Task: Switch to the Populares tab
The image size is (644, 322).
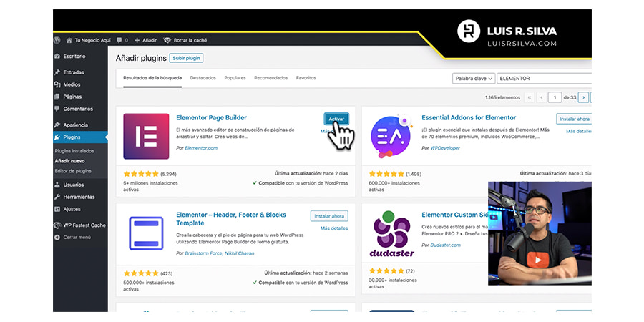Action: pos(235,77)
